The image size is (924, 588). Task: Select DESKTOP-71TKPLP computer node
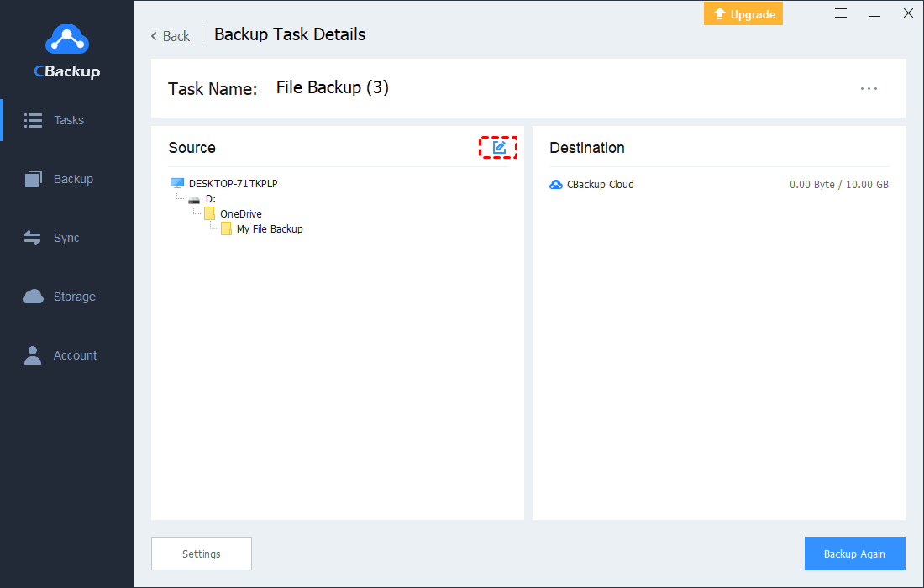[233, 183]
